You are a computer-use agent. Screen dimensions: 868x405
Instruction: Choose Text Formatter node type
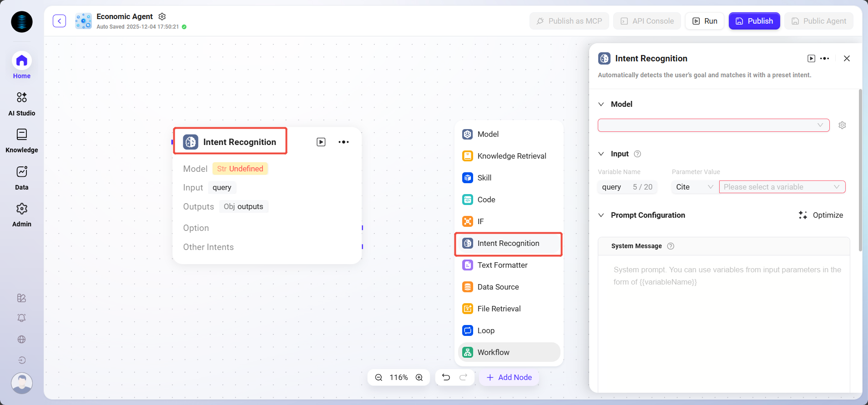point(502,265)
